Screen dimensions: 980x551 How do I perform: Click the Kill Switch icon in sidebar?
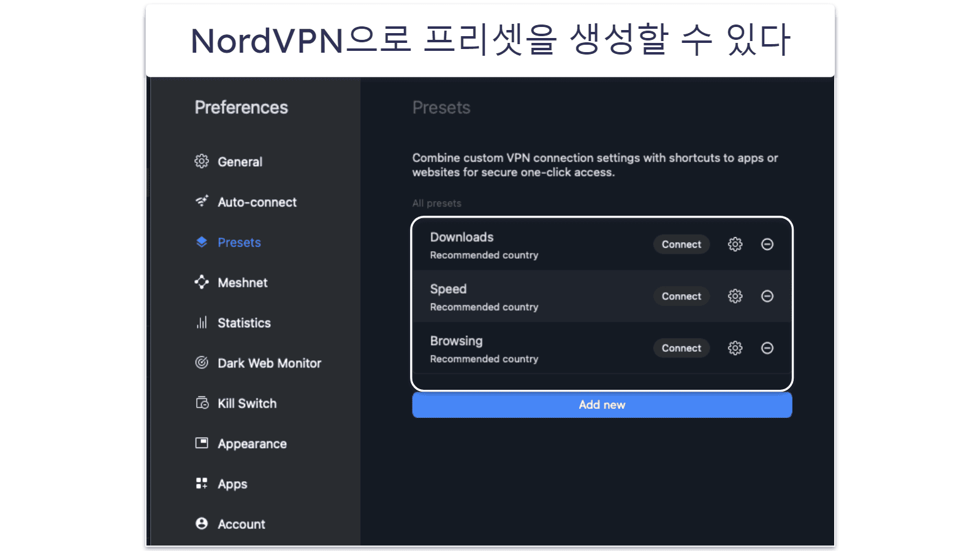click(202, 403)
